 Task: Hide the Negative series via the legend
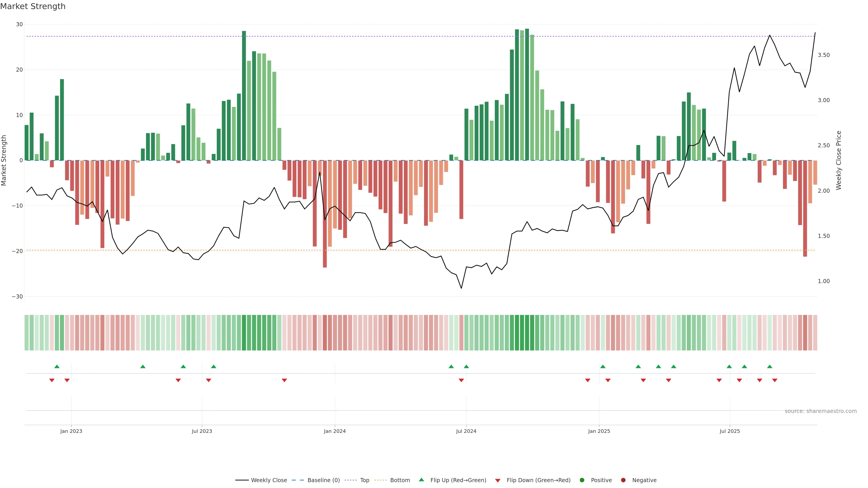[644, 480]
